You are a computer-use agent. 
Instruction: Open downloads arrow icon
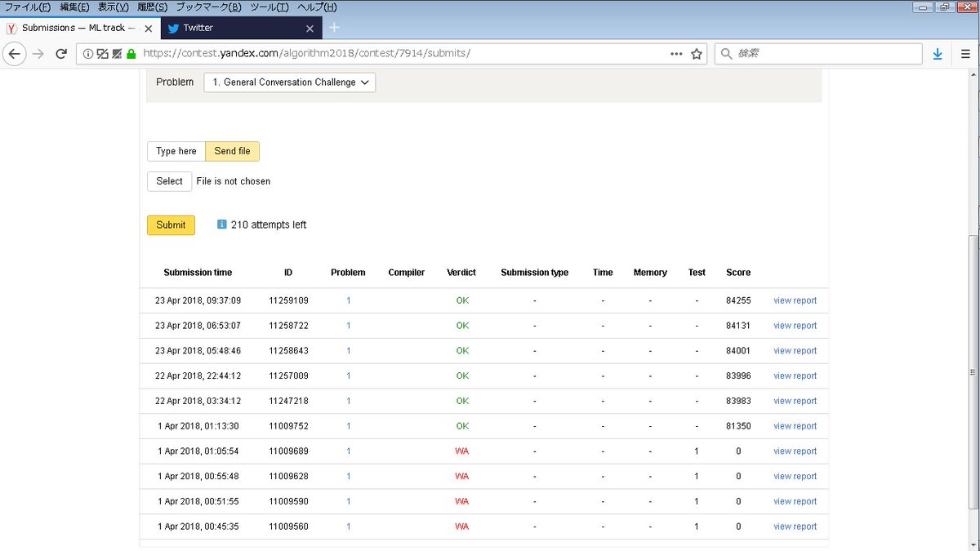[x=938, y=54]
